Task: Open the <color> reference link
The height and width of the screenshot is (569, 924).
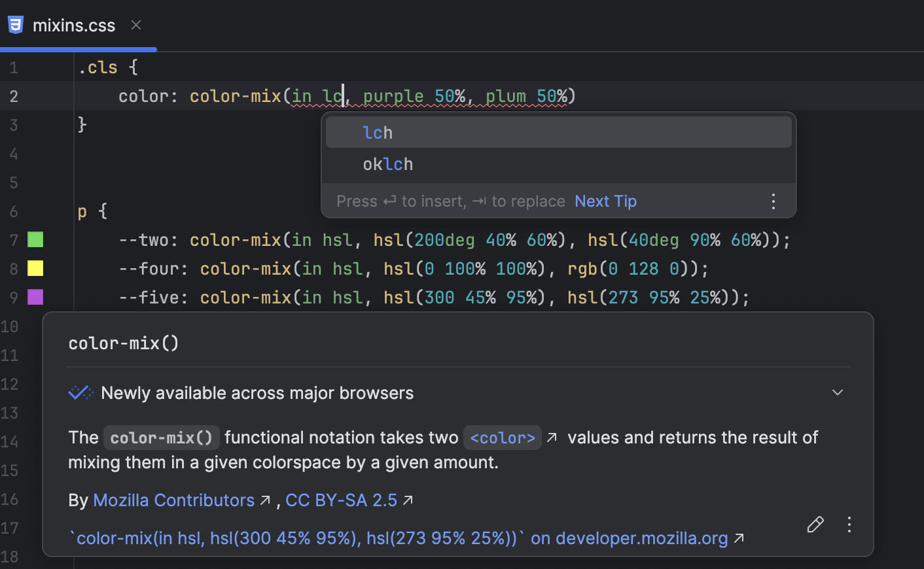Action: click(x=502, y=437)
